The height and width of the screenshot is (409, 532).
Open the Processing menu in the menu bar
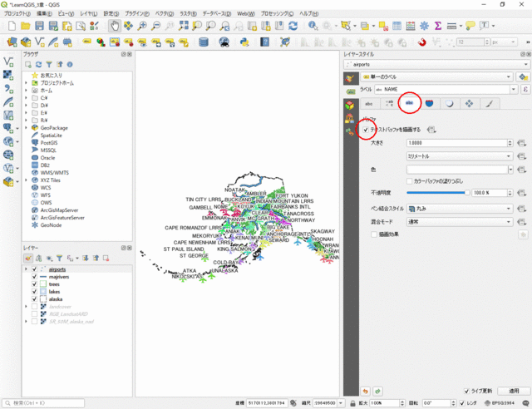click(277, 13)
